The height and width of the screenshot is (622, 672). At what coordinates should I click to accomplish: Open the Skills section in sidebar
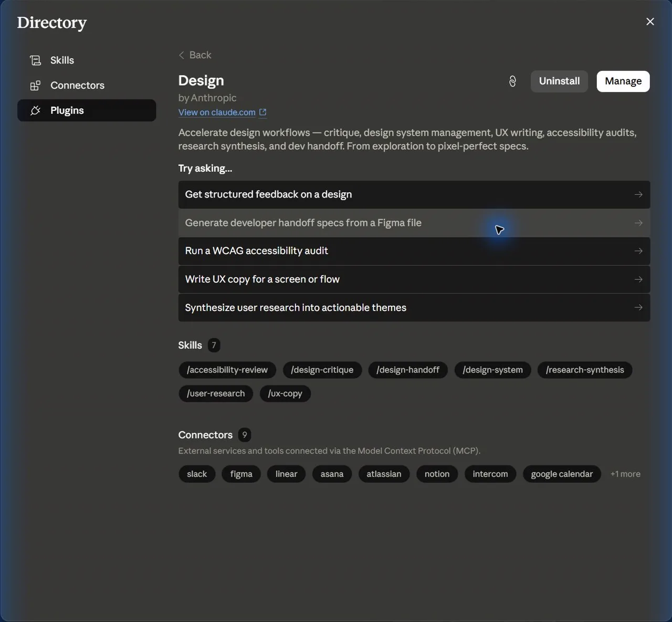tap(87, 60)
